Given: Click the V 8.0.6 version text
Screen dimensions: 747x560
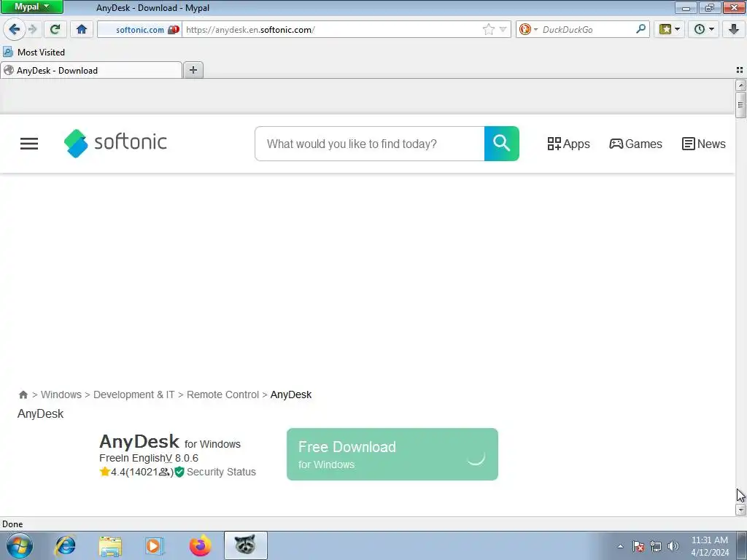Looking at the screenshot, I should pos(182,458).
